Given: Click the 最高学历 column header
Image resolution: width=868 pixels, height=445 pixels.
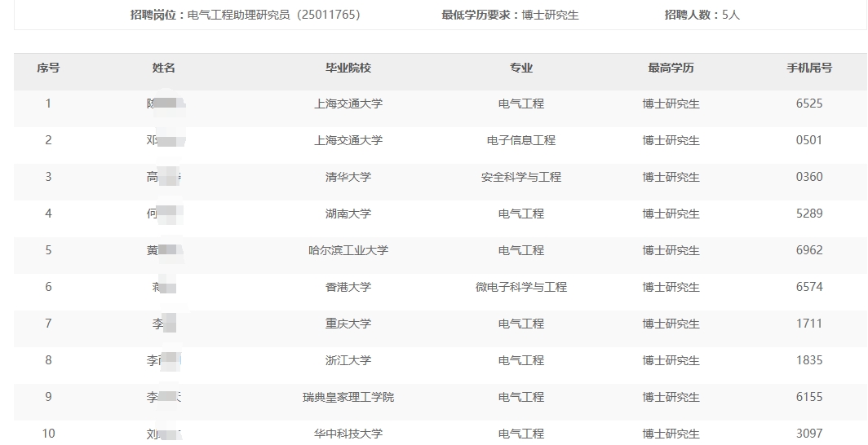Looking at the screenshot, I should (x=671, y=68).
